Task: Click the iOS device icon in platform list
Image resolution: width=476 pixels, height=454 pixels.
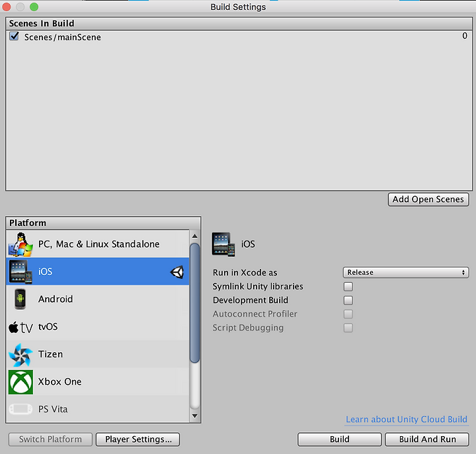Action: (20, 272)
